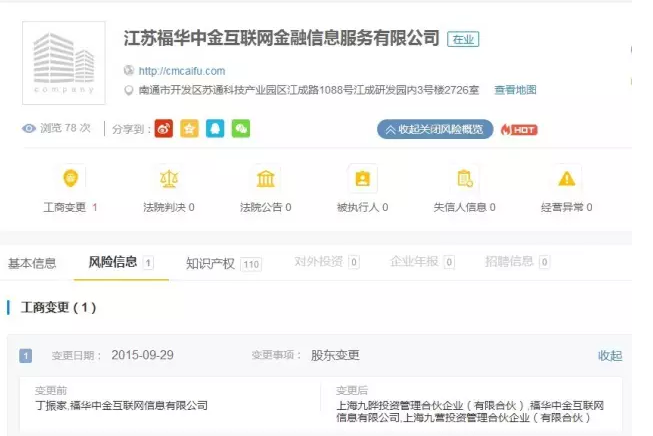The height and width of the screenshot is (436, 653).
Task: Collapse the risk overview with 收起关闭风险概览
Action: (x=435, y=129)
